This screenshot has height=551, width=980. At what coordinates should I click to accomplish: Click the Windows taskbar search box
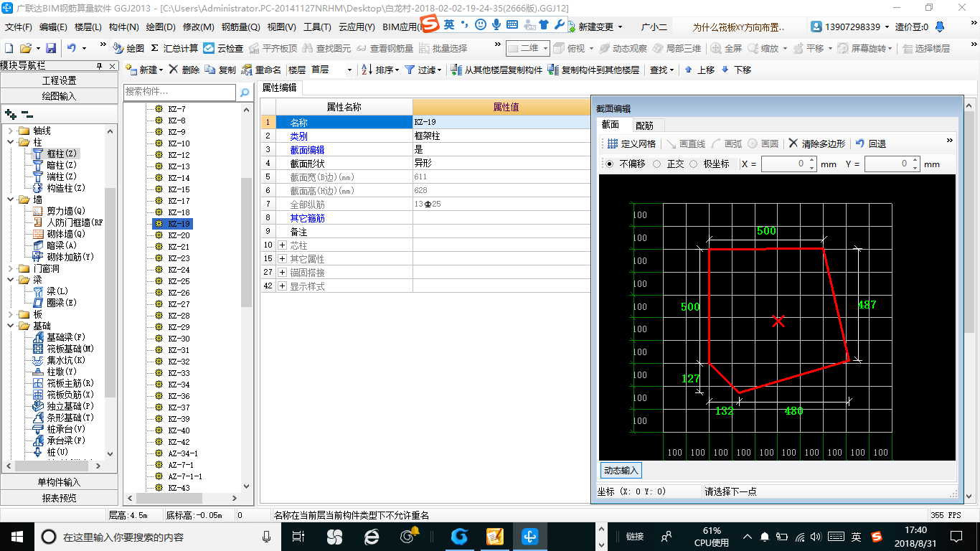[158, 537]
